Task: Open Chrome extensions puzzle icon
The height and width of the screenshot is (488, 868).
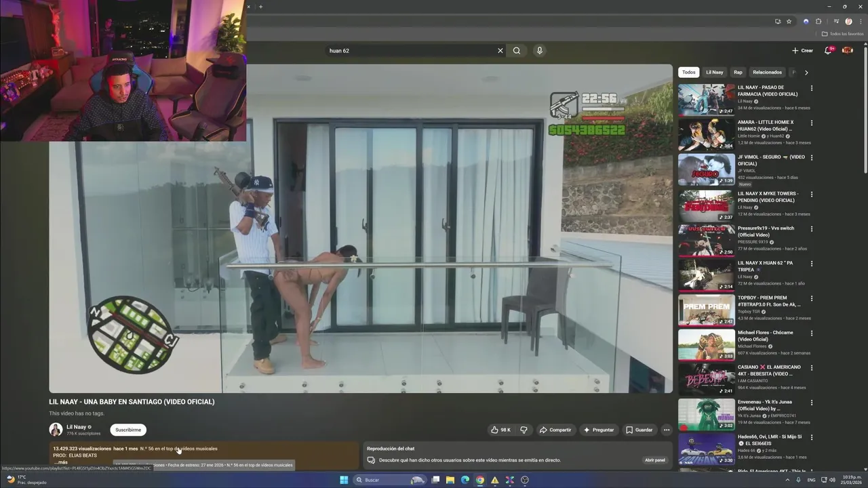Action: (x=818, y=21)
